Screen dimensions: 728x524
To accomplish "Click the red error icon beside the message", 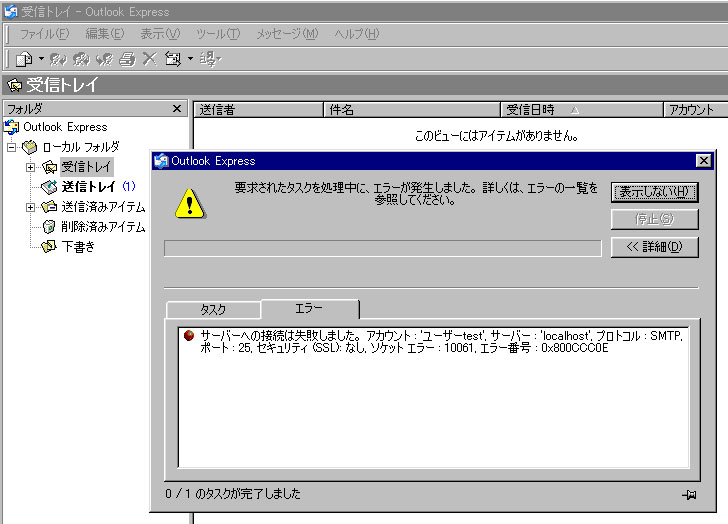I will pos(189,335).
